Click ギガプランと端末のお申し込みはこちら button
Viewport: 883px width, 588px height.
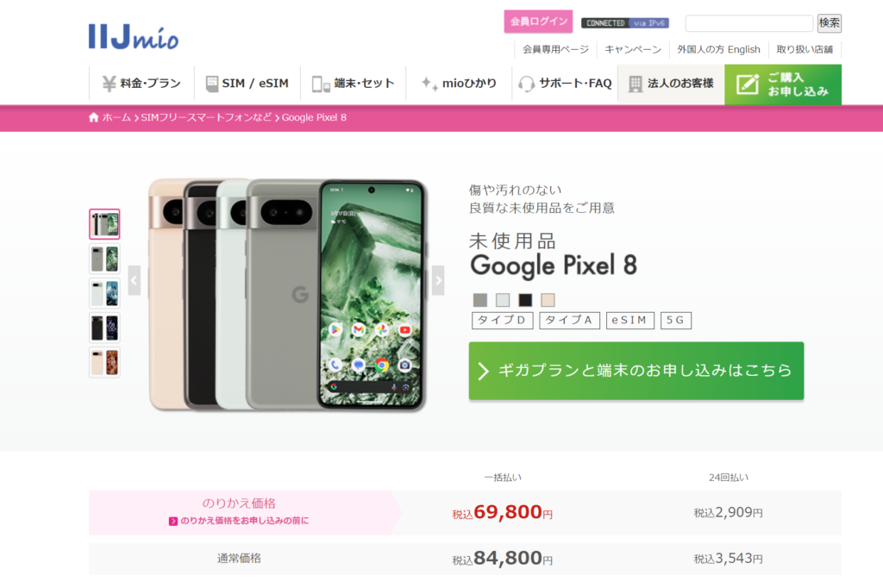[x=636, y=371]
